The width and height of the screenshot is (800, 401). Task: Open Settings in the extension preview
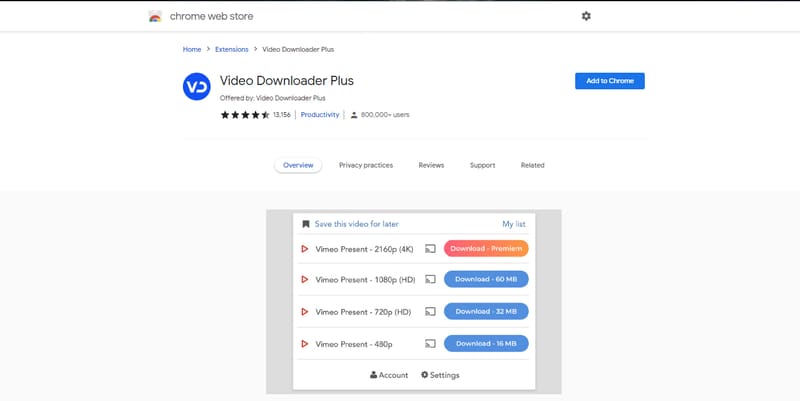(440, 375)
